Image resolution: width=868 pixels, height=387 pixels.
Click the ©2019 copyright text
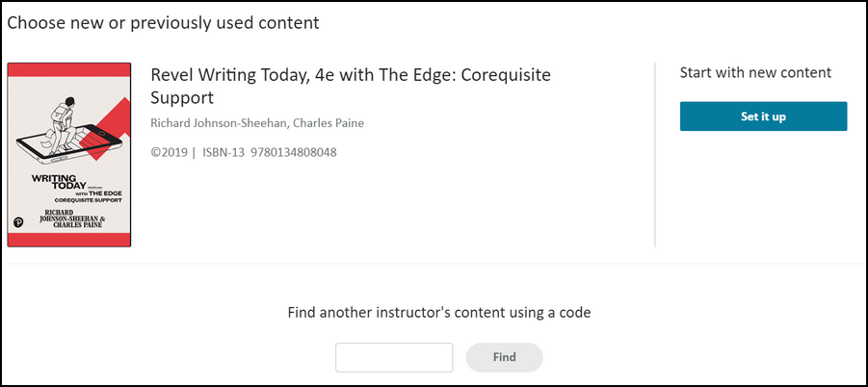pyautogui.click(x=170, y=152)
